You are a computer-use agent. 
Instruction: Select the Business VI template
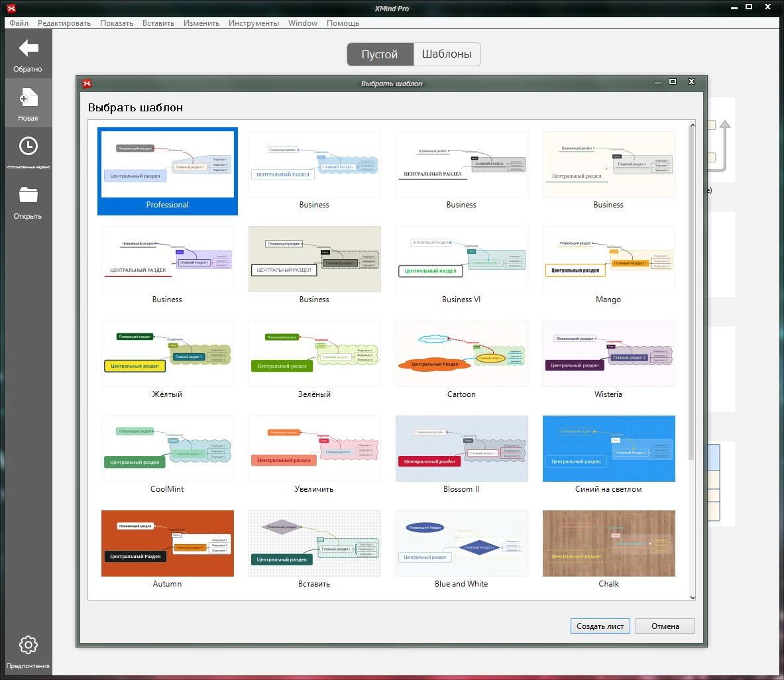[x=461, y=259]
